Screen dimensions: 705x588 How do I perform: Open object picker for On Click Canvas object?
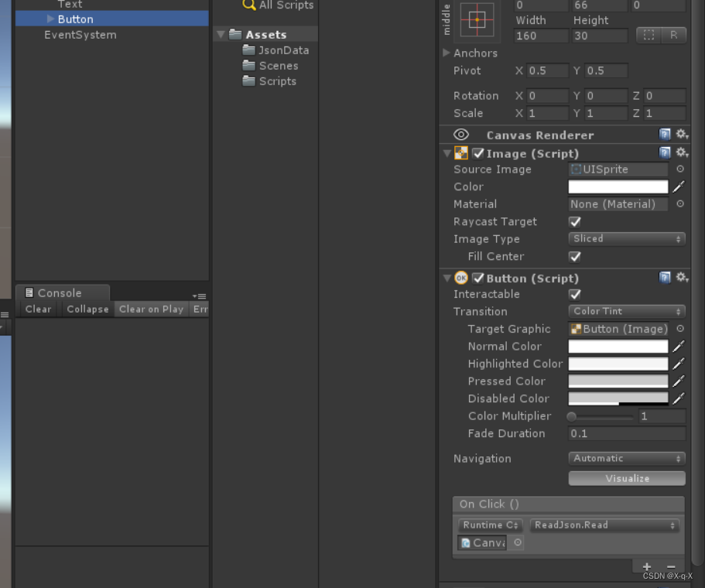[518, 542]
